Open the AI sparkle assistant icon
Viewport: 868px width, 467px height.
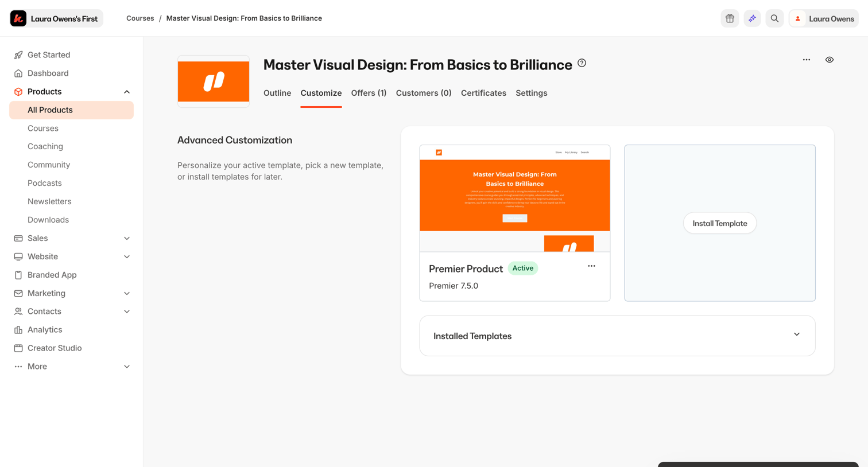pyautogui.click(x=752, y=18)
